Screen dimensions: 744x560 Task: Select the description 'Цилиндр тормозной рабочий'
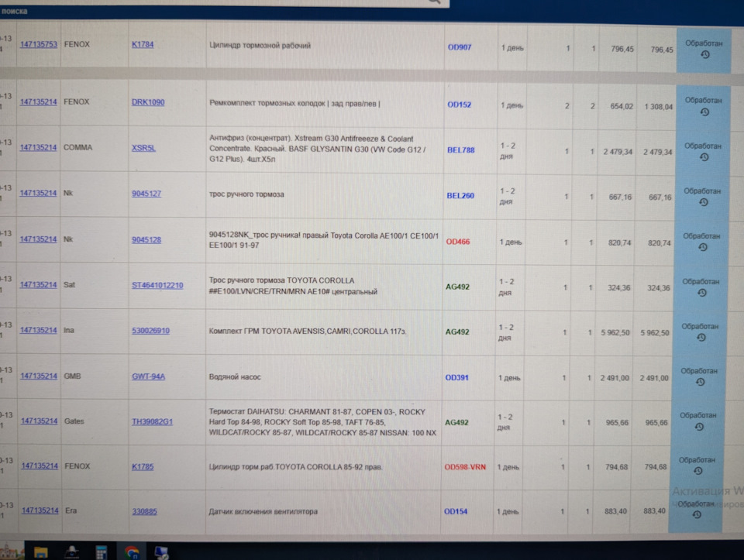[260, 46]
